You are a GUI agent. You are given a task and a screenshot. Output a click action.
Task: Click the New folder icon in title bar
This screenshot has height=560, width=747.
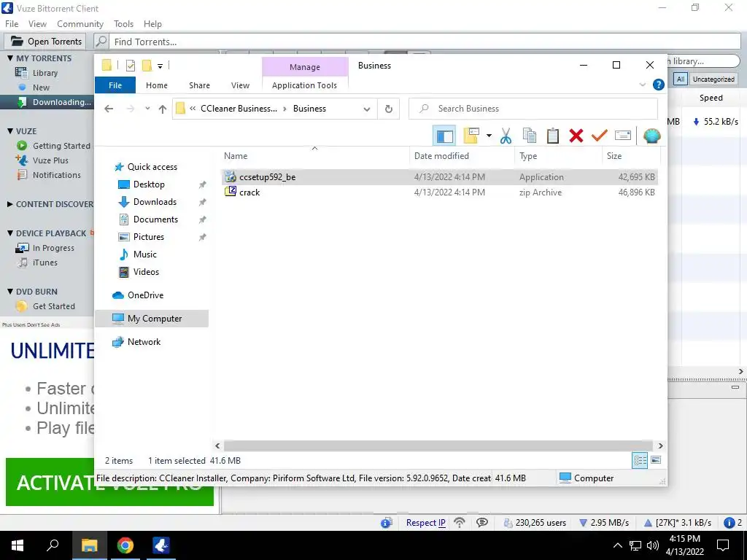click(x=147, y=65)
